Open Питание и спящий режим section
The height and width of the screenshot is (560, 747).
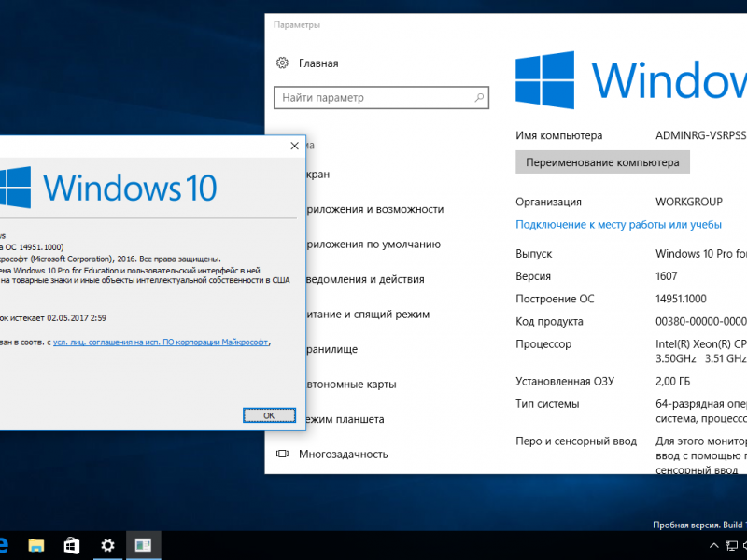pos(367,315)
